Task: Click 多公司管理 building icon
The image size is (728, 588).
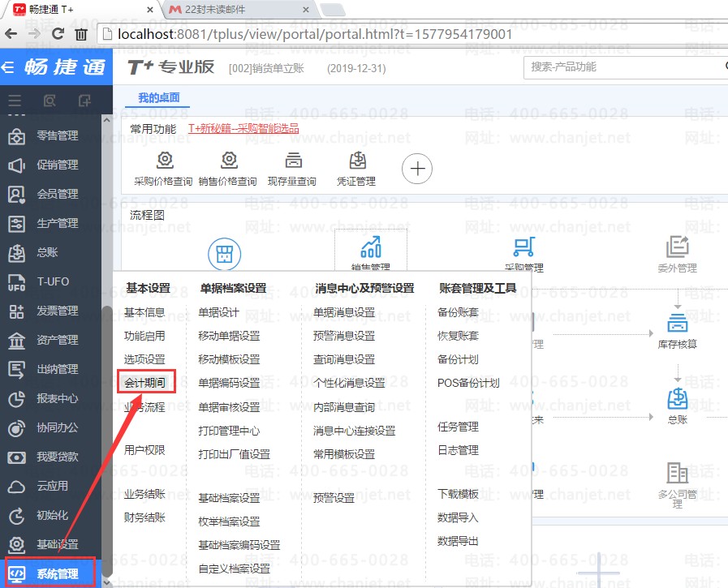Action: click(x=677, y=473)
